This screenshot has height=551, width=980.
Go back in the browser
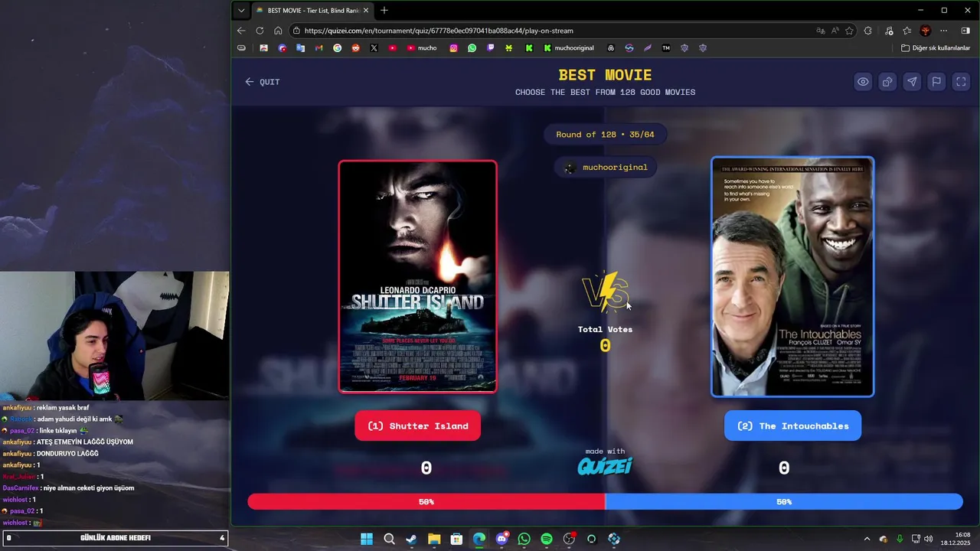(x=241, y=31)
